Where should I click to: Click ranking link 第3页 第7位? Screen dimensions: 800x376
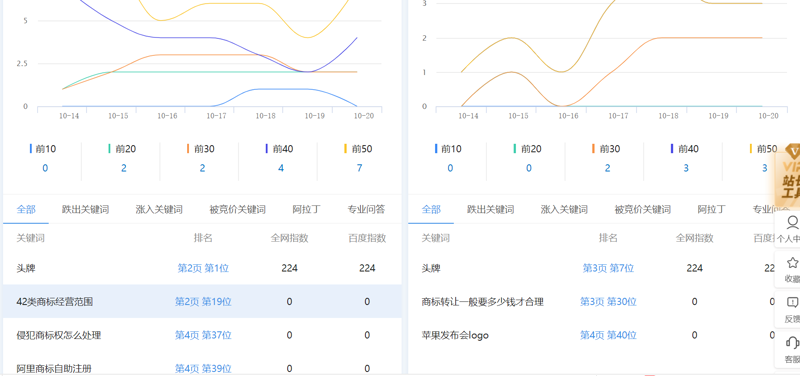608,268
